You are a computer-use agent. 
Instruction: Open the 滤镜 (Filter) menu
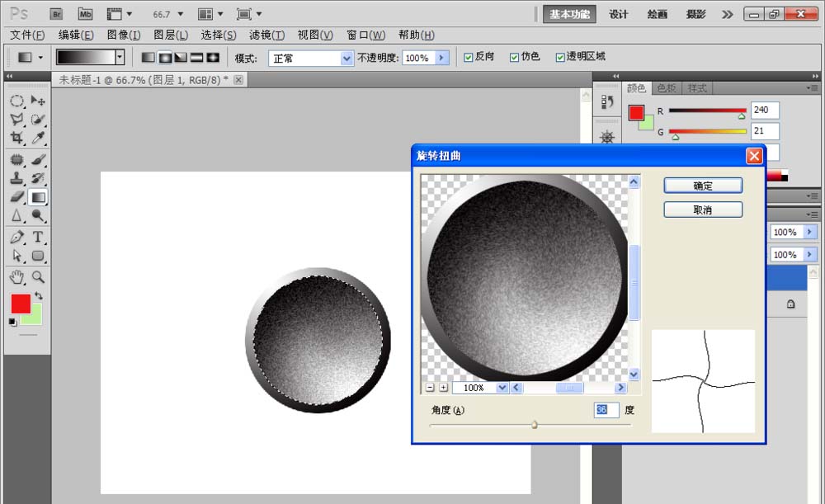[266, 35]
